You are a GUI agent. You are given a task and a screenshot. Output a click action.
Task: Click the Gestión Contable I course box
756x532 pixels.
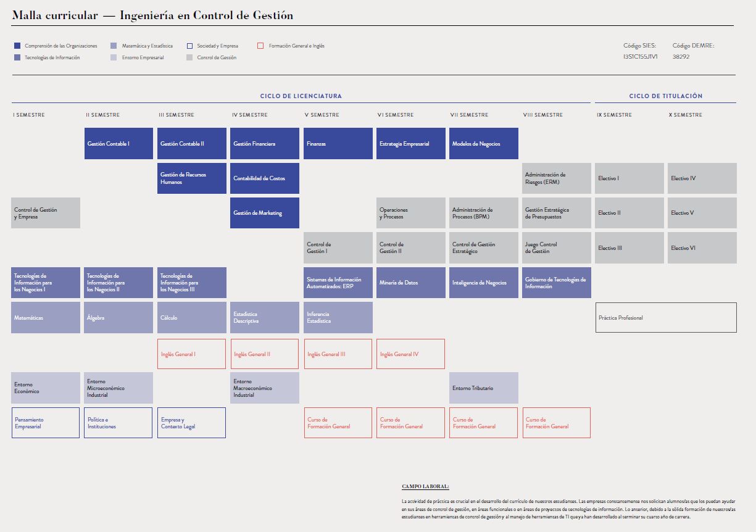pos(118,144)
